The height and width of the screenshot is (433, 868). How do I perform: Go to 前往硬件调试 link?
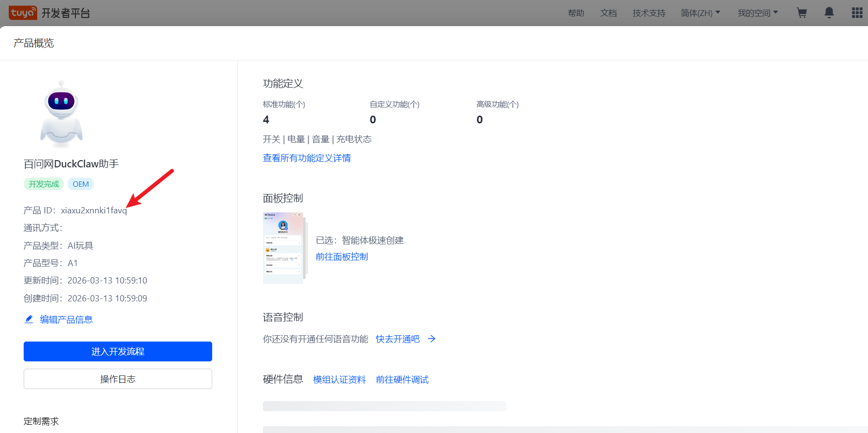402,380
